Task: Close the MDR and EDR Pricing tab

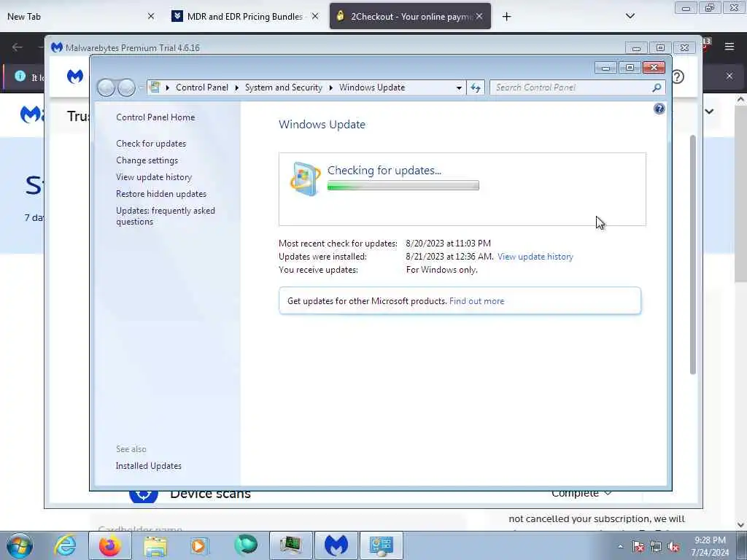Action: click(x=315, y=16)
